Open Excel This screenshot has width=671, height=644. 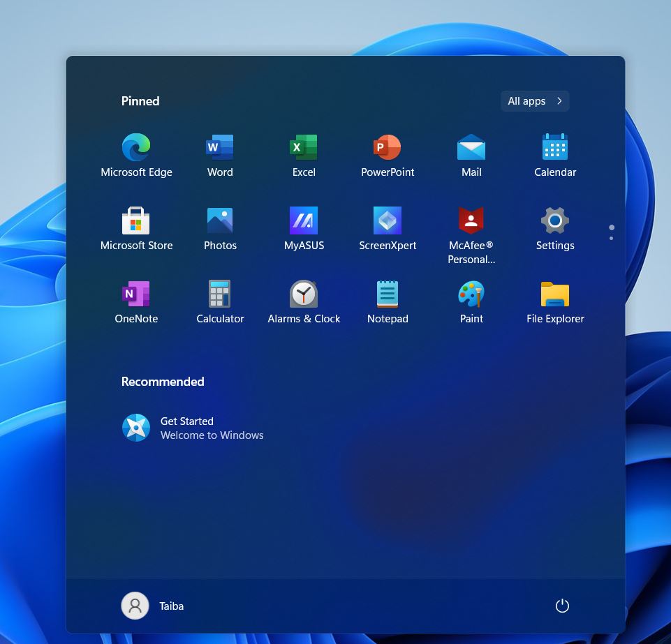(x=304, y=147)
